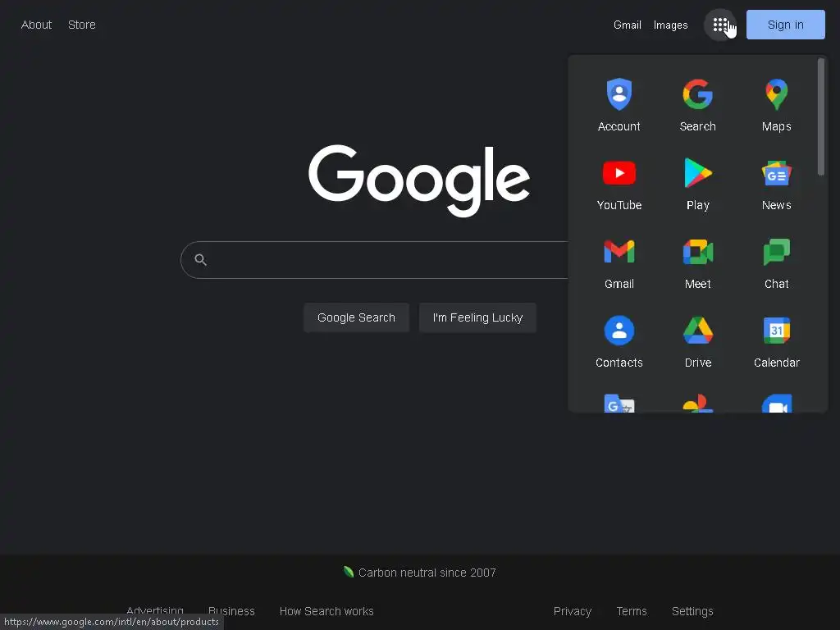
Task: Open the Business footer link
Action: click(231, 610)
